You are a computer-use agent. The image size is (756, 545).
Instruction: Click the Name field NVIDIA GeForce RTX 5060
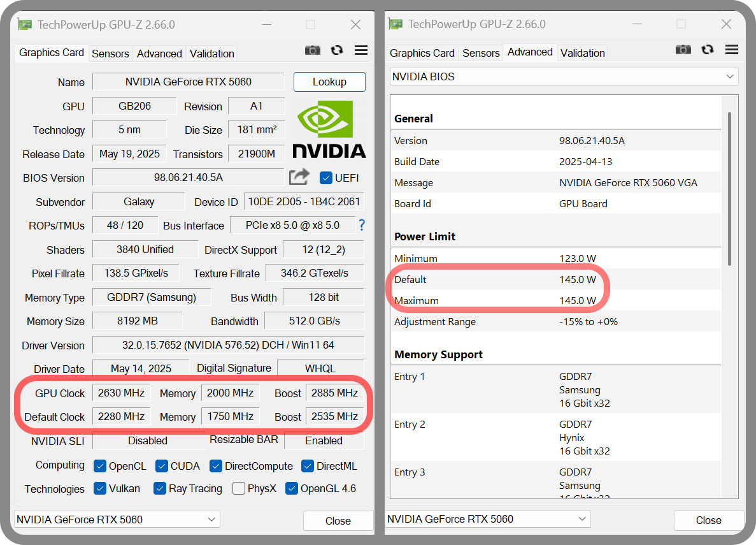tap(189, 82)
